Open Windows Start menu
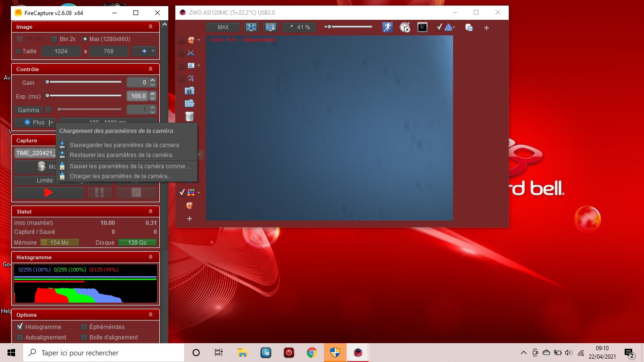 point(11,353)
